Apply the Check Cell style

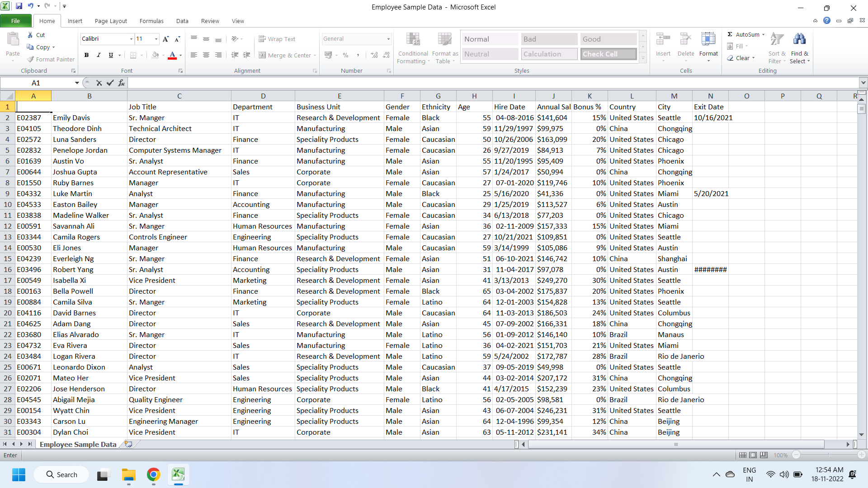[608, 54]
